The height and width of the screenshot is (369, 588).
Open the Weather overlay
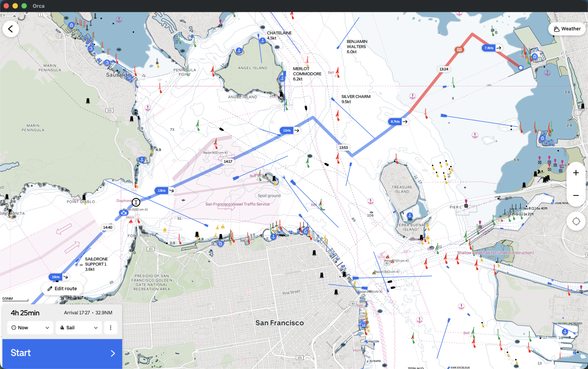[567, 29]
